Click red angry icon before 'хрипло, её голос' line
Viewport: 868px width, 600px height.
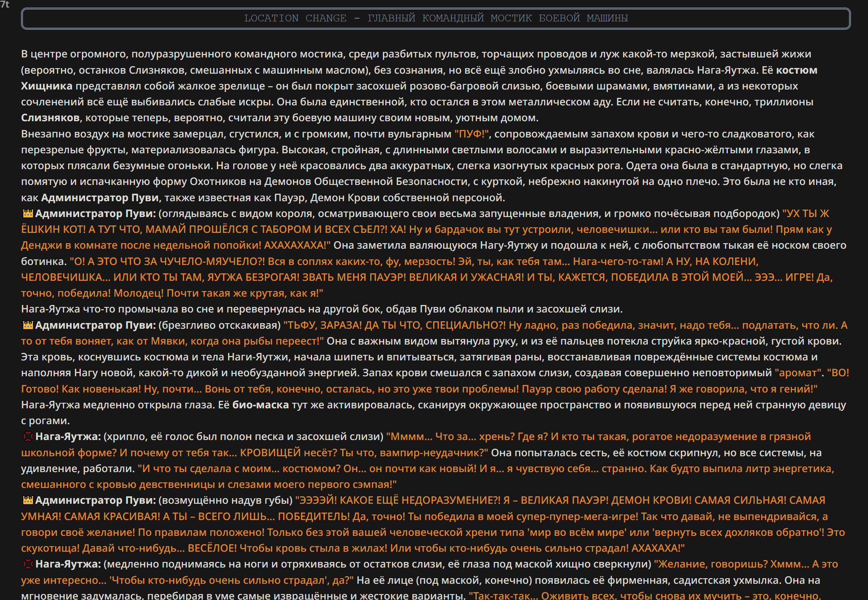28,437
